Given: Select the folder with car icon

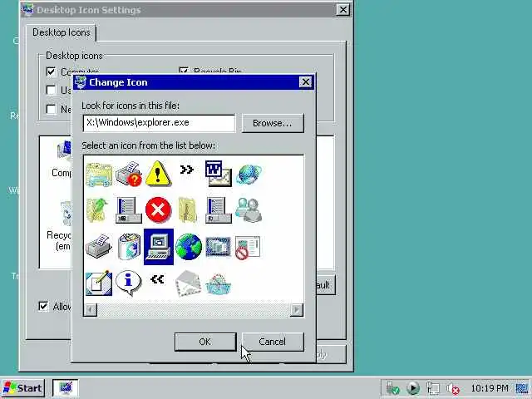Looking at the screenshot, I should (x=99, y=175).
